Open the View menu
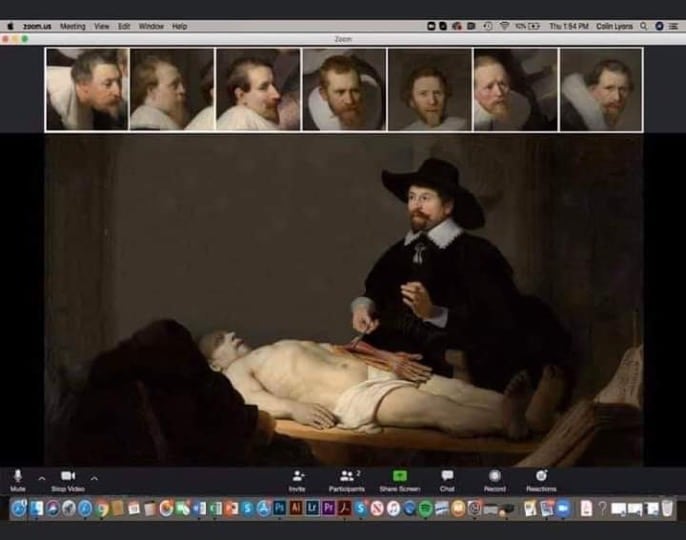 pos(101,26)
